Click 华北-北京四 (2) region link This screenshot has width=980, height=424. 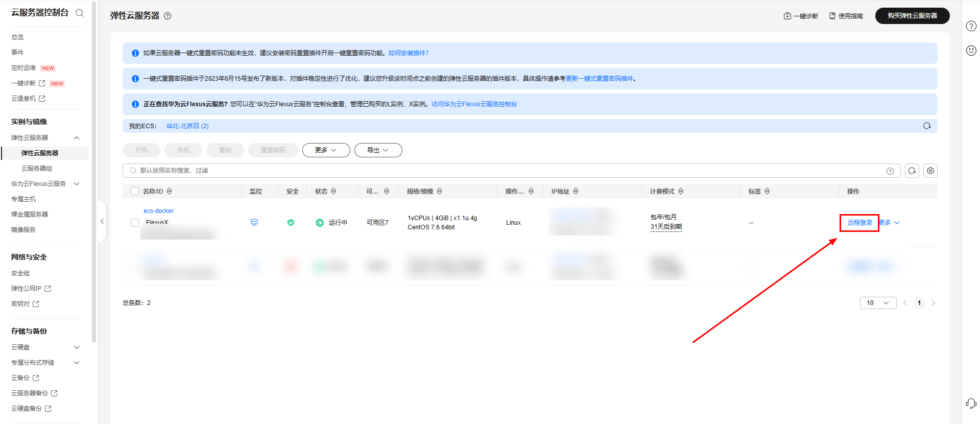(187, 126)
